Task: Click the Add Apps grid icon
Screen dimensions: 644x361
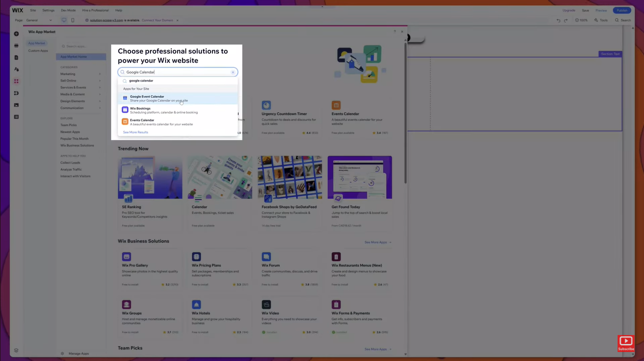Action: [x=16, y=81]
